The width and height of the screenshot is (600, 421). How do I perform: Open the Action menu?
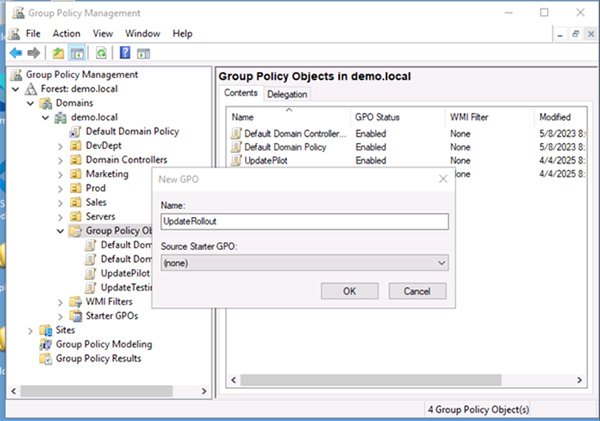pos(66,33)
